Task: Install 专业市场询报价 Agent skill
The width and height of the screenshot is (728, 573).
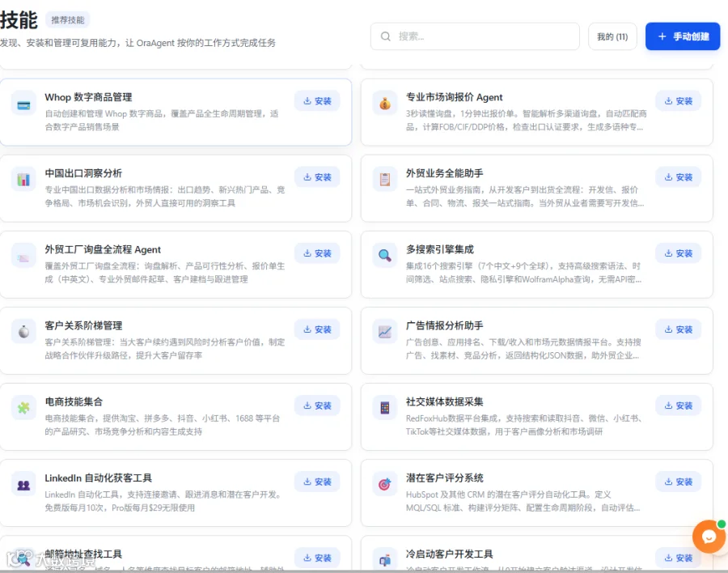Action: tap(679, 101)
